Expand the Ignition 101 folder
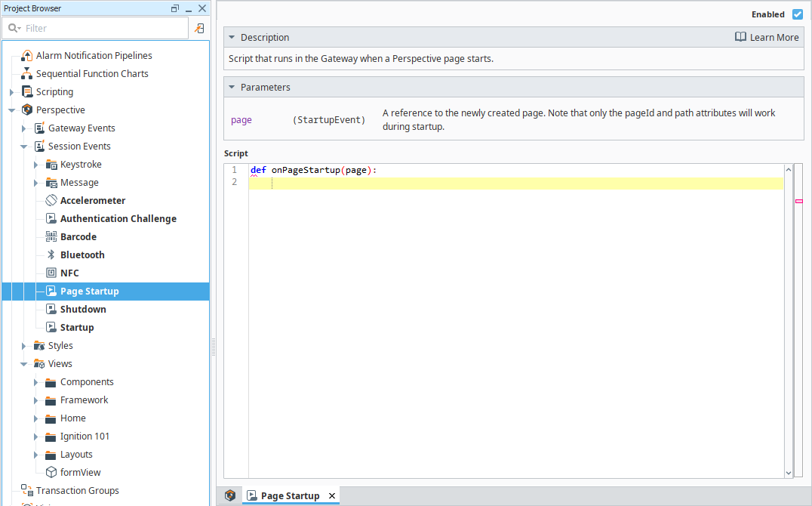 (35, 436)
